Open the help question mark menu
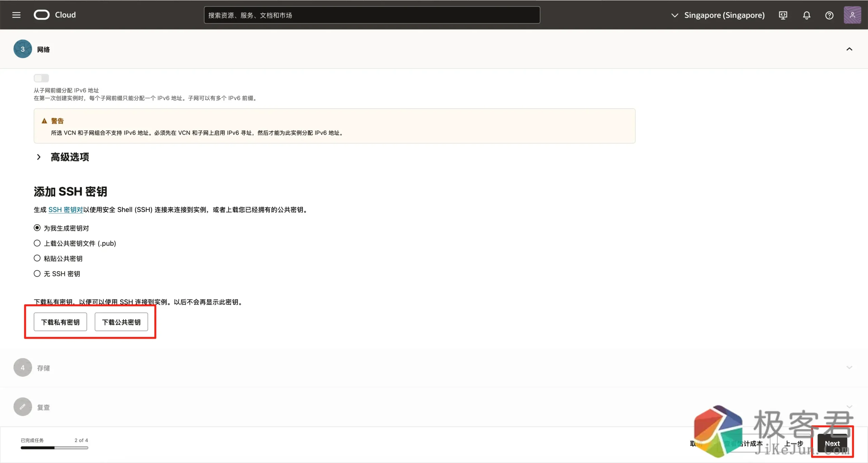 point(829,15)
